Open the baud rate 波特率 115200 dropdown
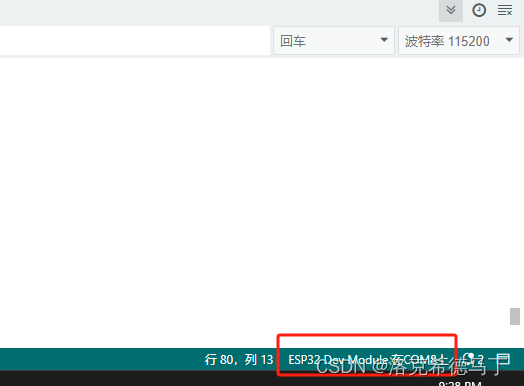 point(458,40)
